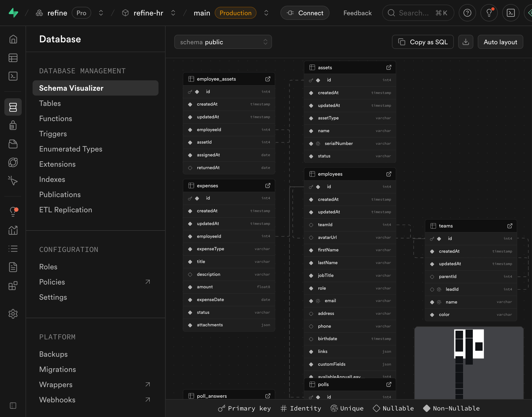Screen dimensions: 532x417
Task: Click the Authentication lock sidebar icon
Action: click(x=13, y=125)
